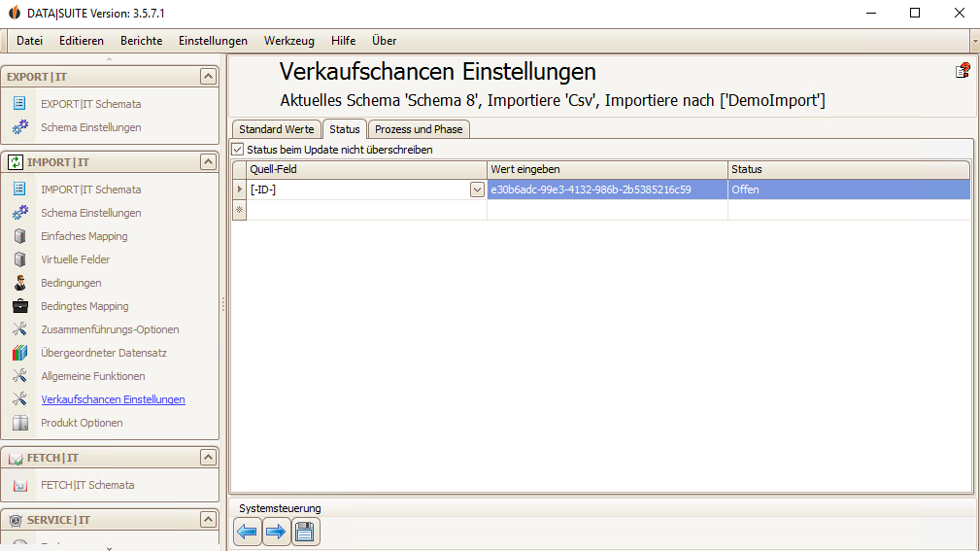Open EXPORT|IT Schemata link
This screenshot has height=551, width=980.
click(x=90, y=104)
